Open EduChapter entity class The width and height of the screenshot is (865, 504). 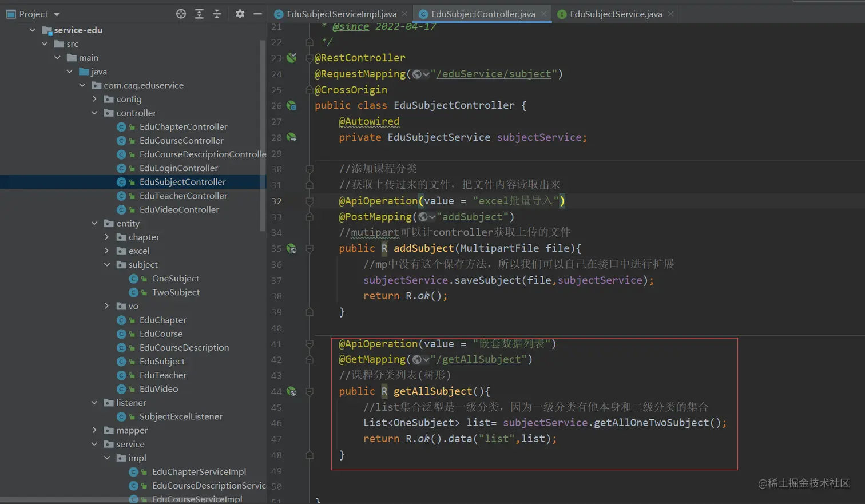pos(163,320)
